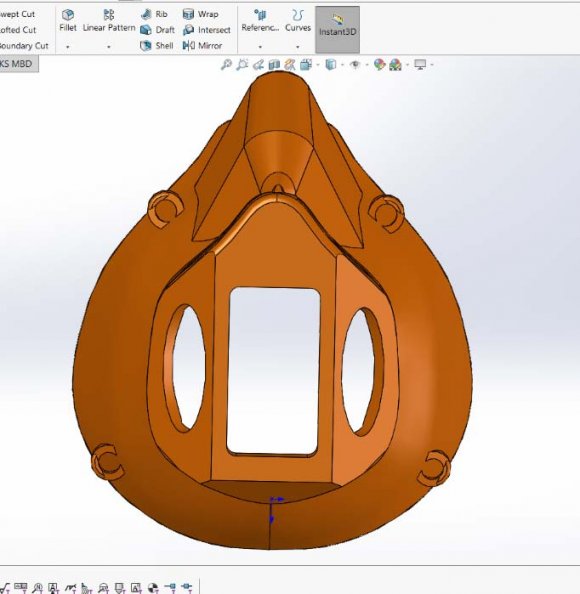
Task: Apply the Draft feature
Action: [x=157, y=30]
